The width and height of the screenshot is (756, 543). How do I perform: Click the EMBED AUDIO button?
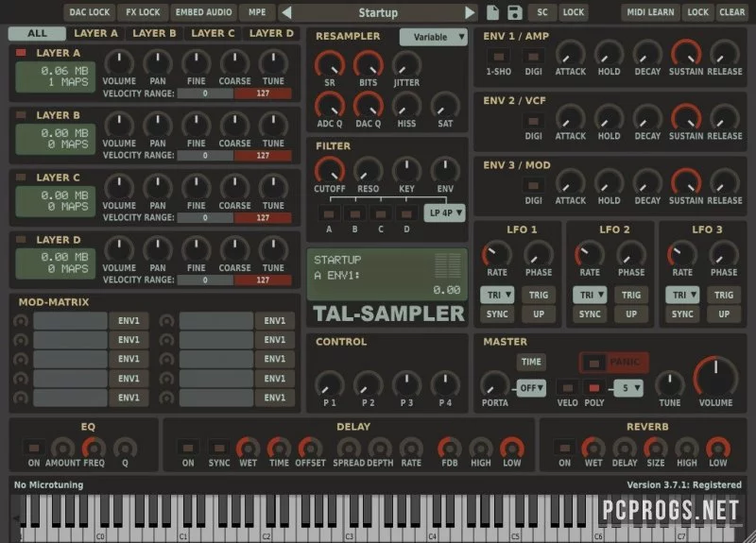pyautogui.click(x=203, y=12)
